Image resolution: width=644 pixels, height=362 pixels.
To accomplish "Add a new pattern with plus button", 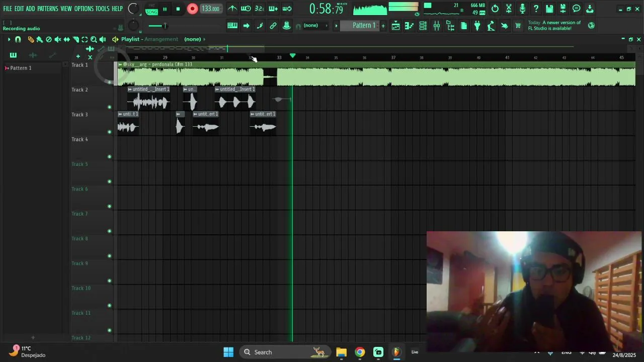I will tap(383, 26).
